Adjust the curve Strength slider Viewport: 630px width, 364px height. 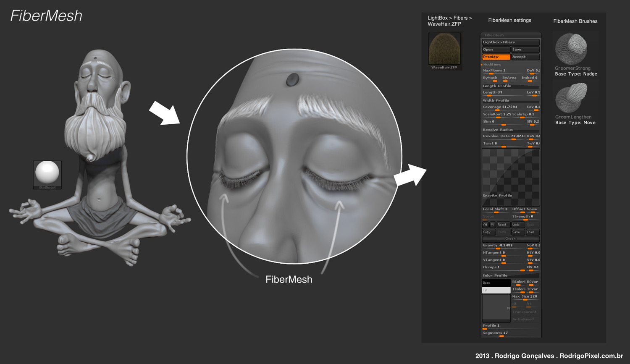tap(525, 217)
